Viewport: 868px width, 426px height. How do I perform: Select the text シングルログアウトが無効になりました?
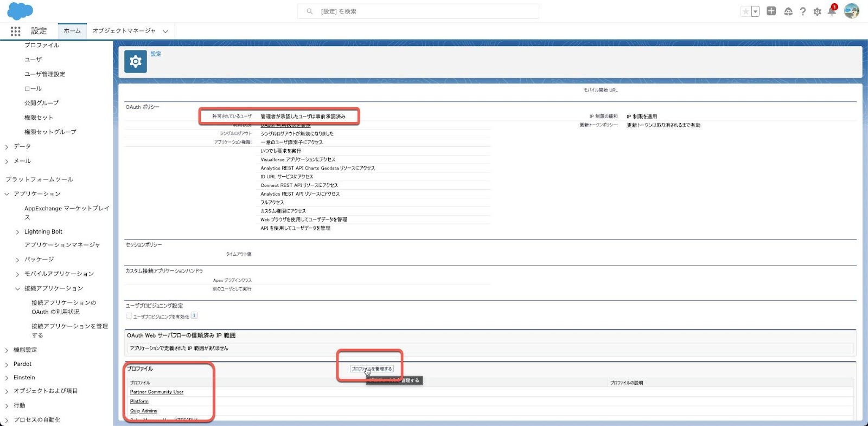pos(297,134)
